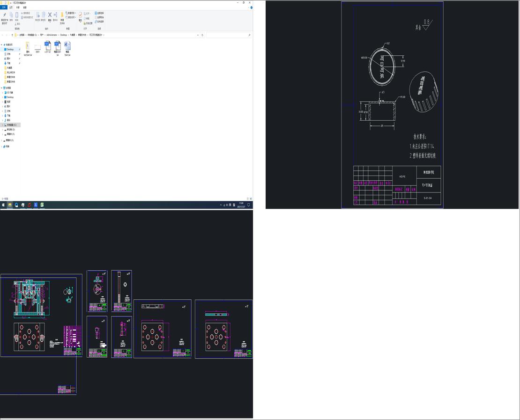Expand the 3D Objects node arrow
The height and width of the screenshot is (420, 520).
coord(3,93)
